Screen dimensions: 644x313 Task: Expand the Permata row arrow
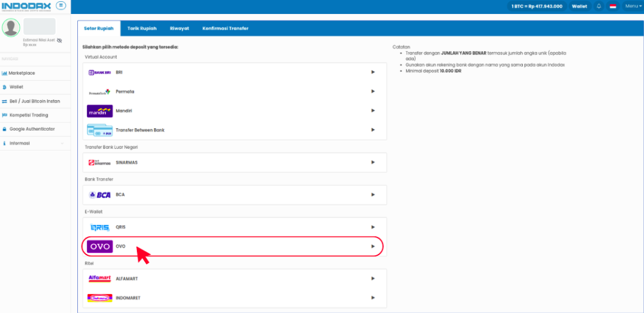373,91
